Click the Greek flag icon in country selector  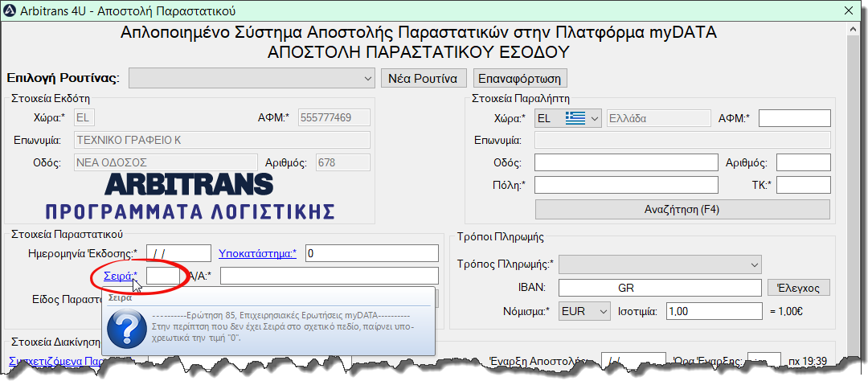575,118
